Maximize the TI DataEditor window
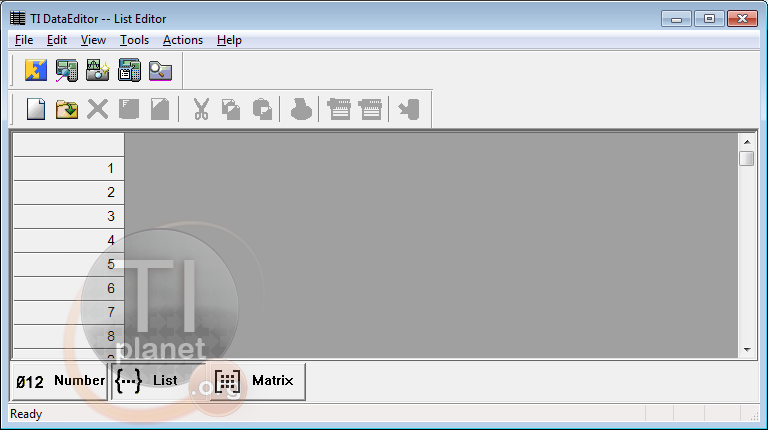Image resolution: width=768 pixels, height=430 pixels. tap(709, 19)
